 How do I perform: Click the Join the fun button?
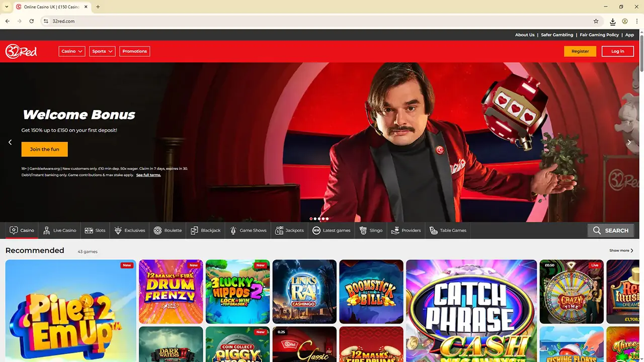pos(44,149)
